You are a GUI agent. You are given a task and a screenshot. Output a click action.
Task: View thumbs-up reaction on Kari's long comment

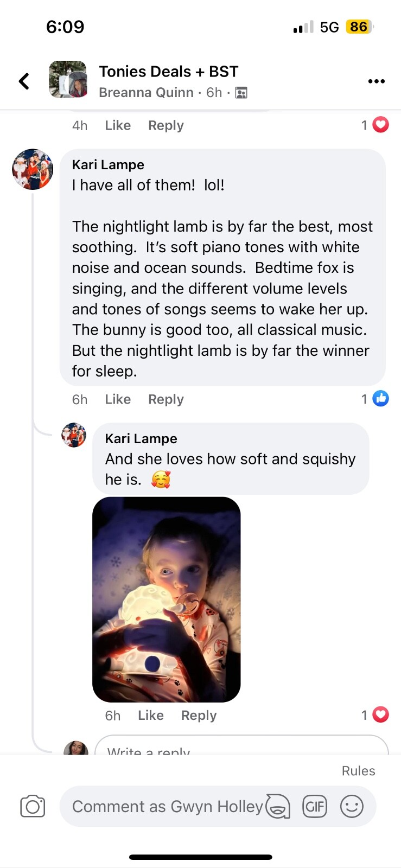[381, 399]
